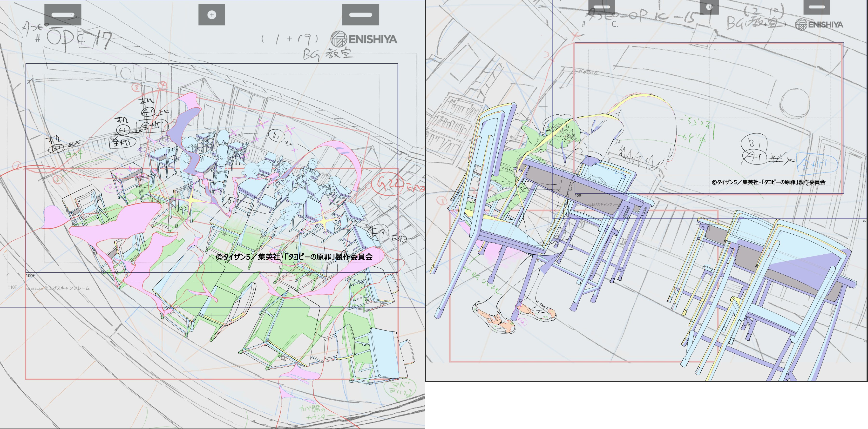Click the ENISHIYA logo on left sheet
This screenshot has width=868, height=429.
[x=364, y=39]
